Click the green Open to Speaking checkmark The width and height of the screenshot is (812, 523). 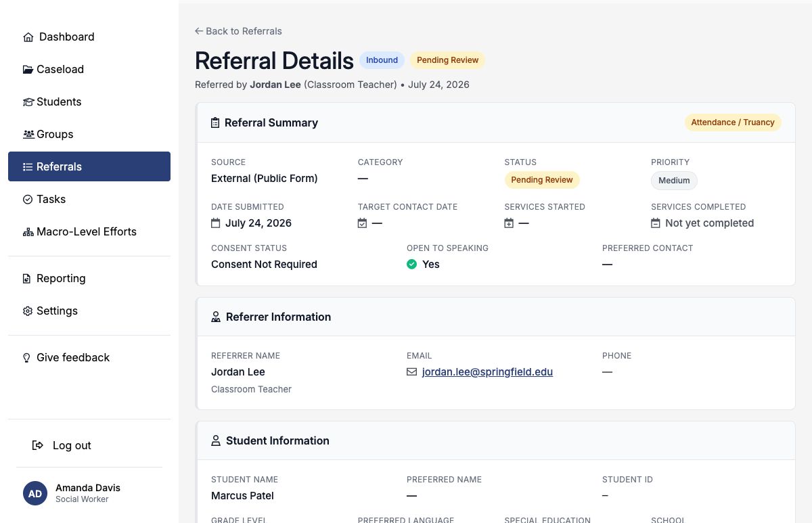[x=411, y=265]
